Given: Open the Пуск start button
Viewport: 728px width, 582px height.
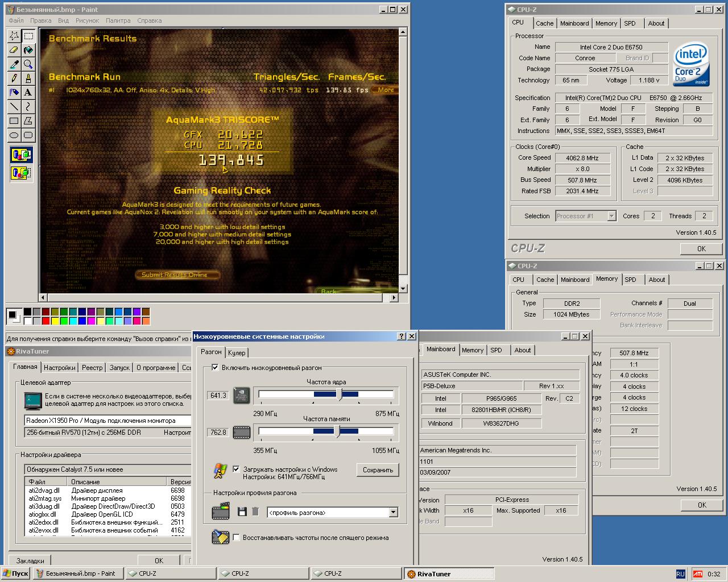Looking at the screenshot, I should 15,573.
